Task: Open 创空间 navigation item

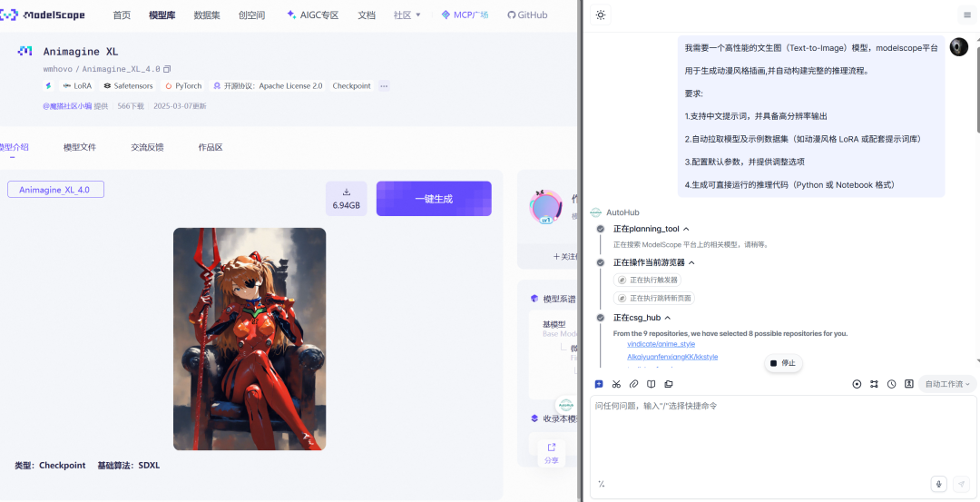Action: click(252, 15)
